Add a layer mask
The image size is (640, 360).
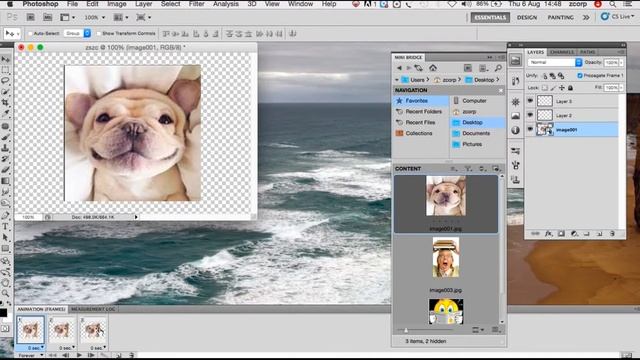561,233
